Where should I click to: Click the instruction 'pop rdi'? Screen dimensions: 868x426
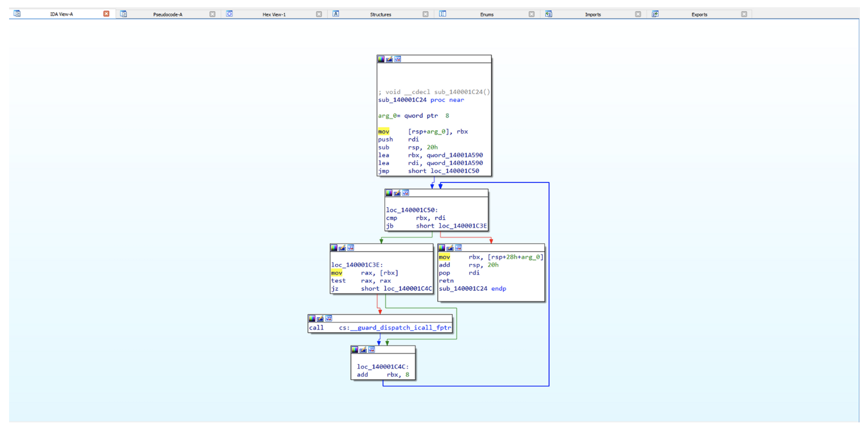(459, 273)
